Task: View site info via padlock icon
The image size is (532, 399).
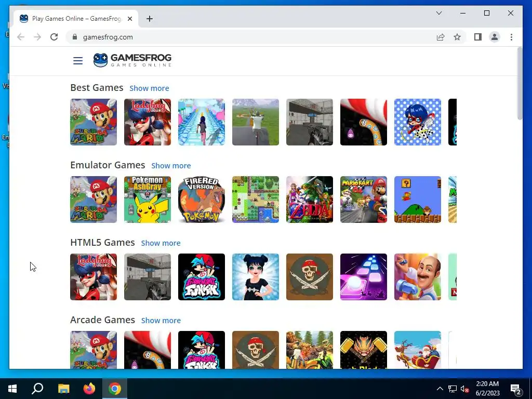Action: [75, 37]
